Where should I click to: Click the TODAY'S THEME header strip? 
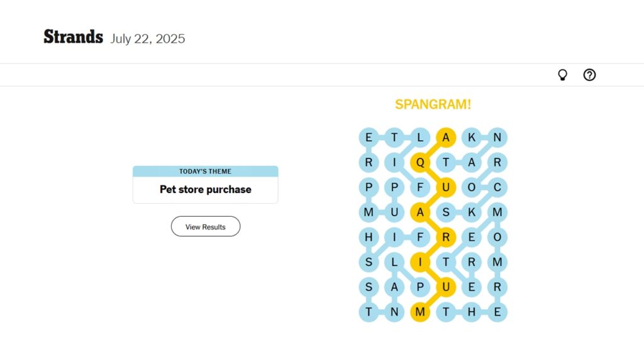tap(205, 171)
